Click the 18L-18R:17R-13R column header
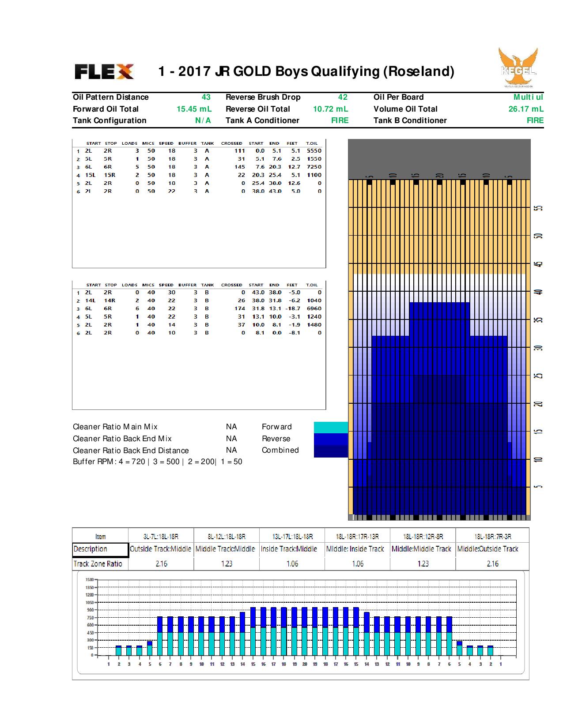This screenshot has height=728, width=563. [358, 537]
